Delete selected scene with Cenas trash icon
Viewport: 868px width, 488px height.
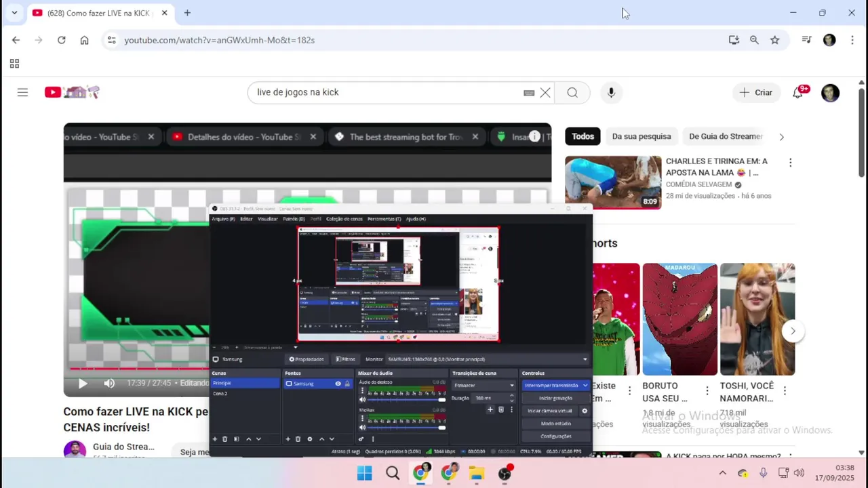pyautogui.click(x=225, y=439)
